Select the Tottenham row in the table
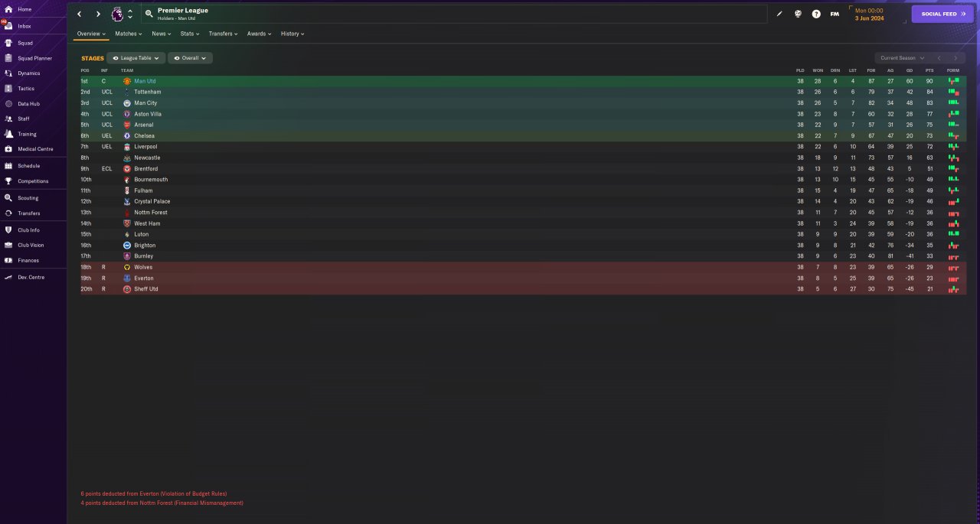Image resolution: width=980 pixels, height=524 pixels. click(523, 92)
